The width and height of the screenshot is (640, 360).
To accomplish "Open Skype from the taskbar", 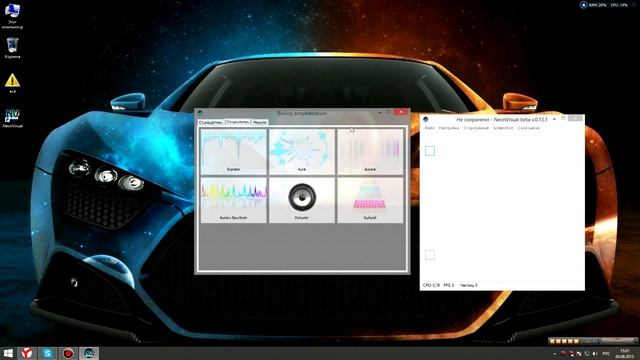I will tap(47, 353).
